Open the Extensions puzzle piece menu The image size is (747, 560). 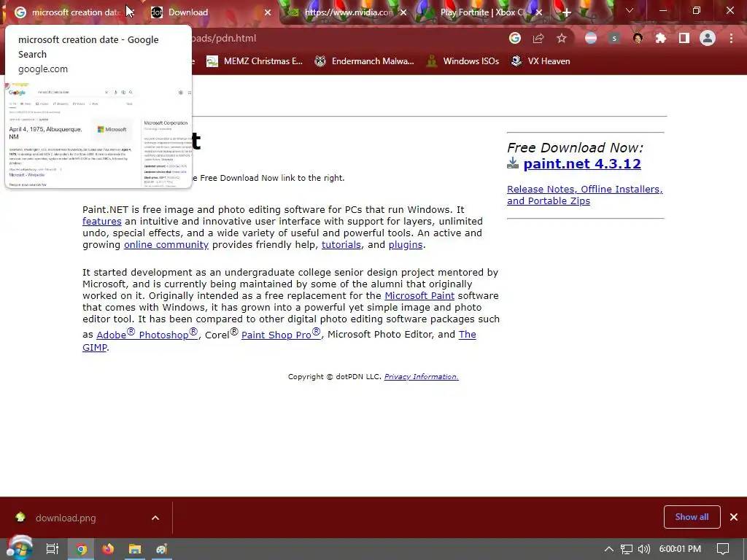point(661,38)
